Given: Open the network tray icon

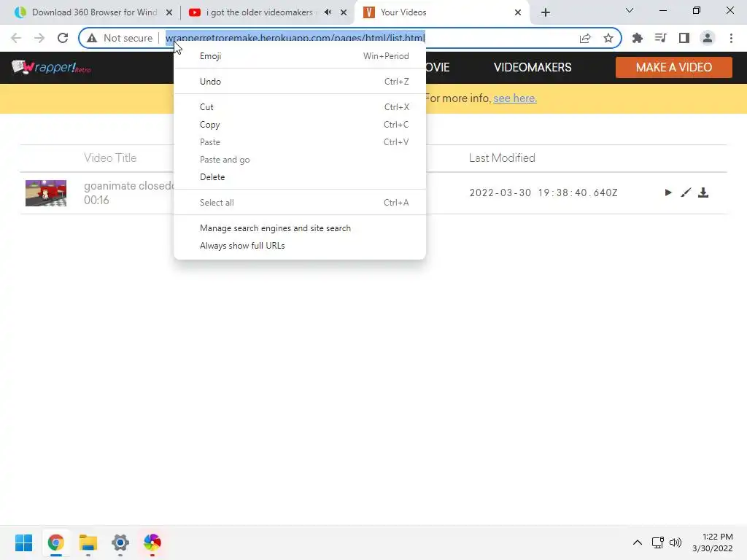Looking at the screenshot, I should (x=658, y=542).
